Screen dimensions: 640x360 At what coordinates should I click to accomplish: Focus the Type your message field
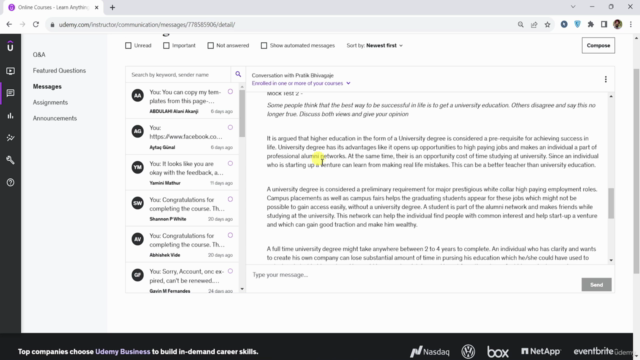pyautogui.click(x=413, y=275)
